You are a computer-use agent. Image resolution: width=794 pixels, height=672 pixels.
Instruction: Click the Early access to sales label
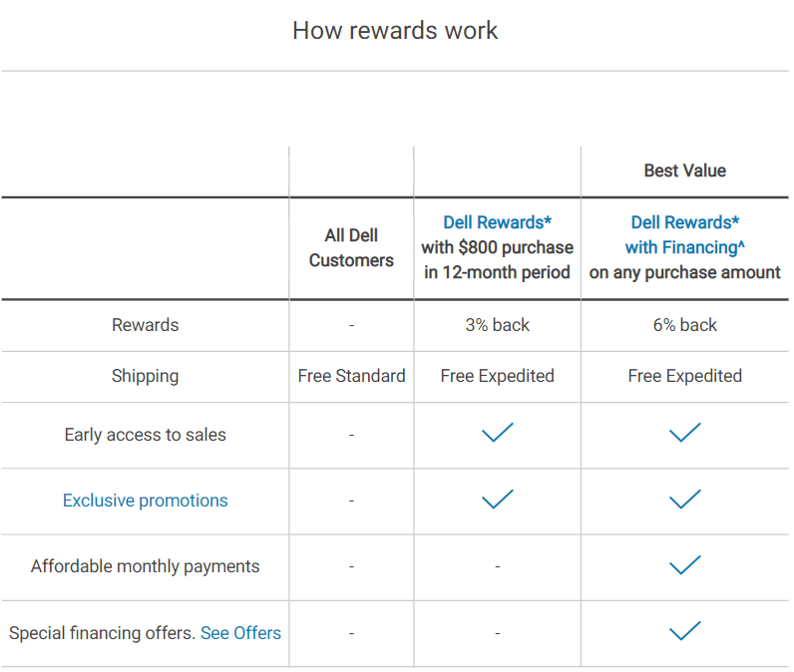[x=146, y=435]
